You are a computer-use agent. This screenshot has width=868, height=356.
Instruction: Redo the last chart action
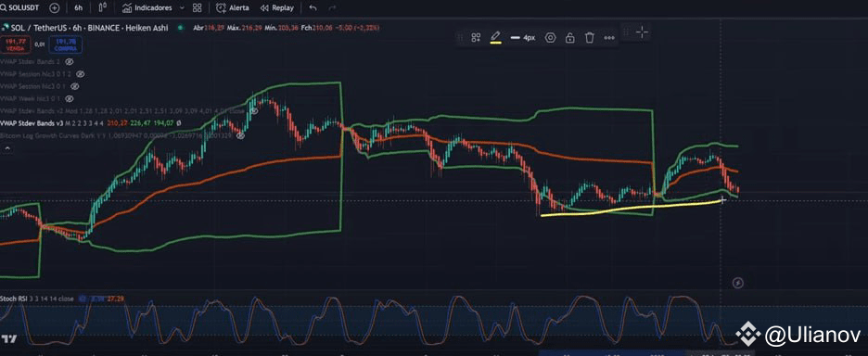[x=332, y=8]
